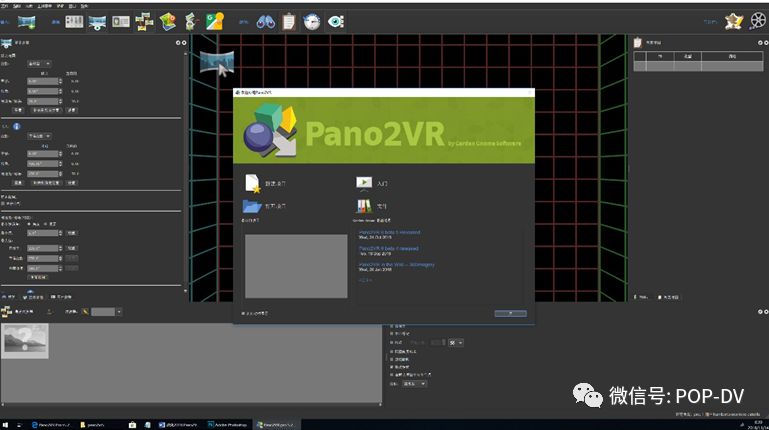Viewport: 769px width, 430px height.
Task: Open the 'Pano2VR in the Wild' news link
Action: point(396,264)
